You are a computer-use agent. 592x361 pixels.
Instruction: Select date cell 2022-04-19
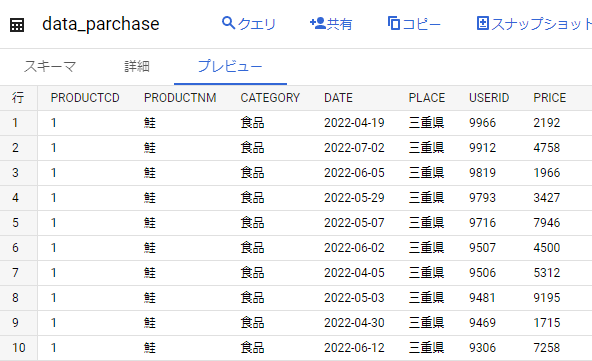click(354, 123)
